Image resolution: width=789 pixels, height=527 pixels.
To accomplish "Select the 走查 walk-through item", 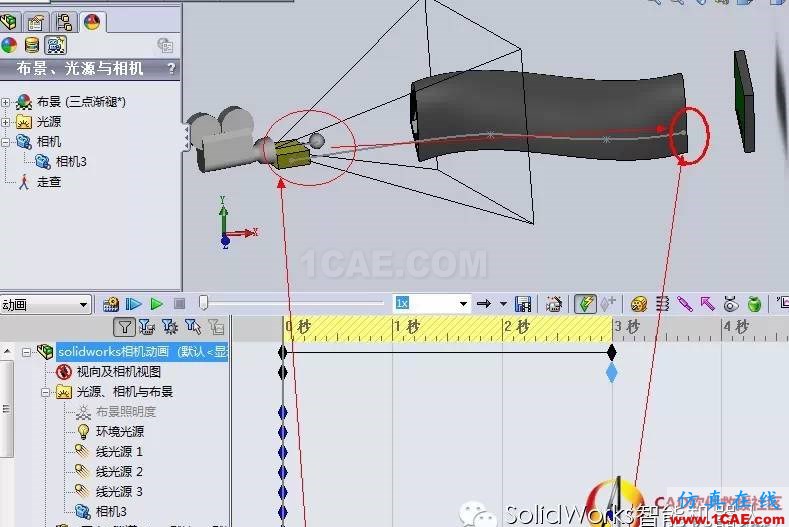I will point(49,182).
